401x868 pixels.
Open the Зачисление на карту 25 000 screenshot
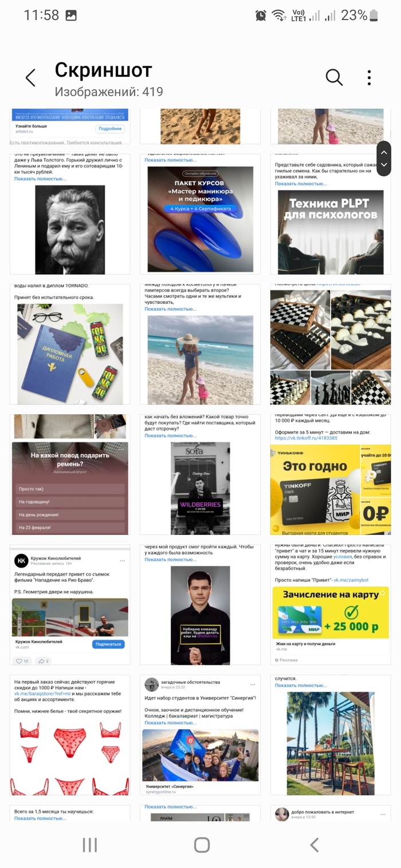331,605
